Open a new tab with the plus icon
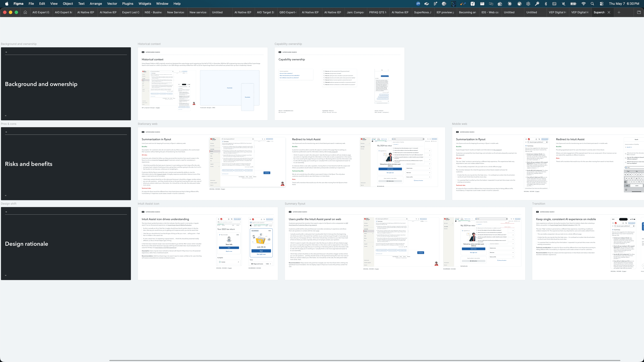644x362 pixels. coord(619,12)
